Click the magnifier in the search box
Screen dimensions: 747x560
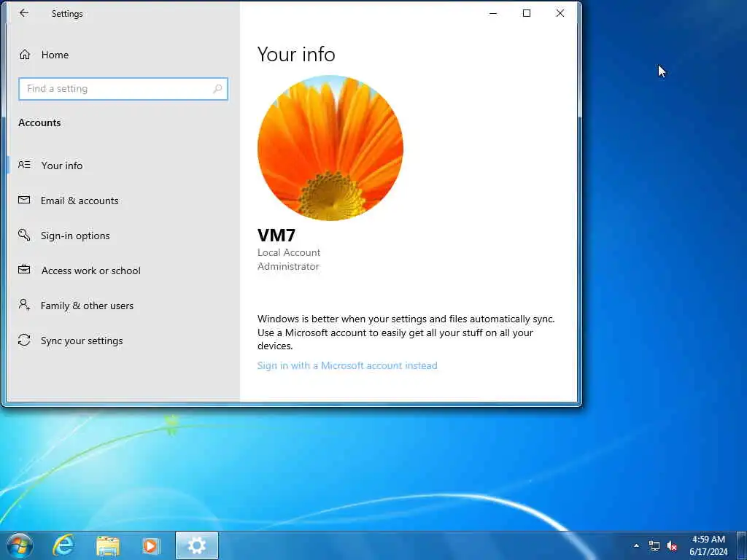click(217, 88)
